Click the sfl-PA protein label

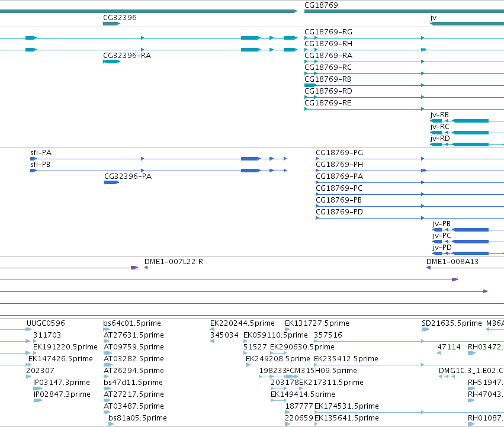click(41, 153)
